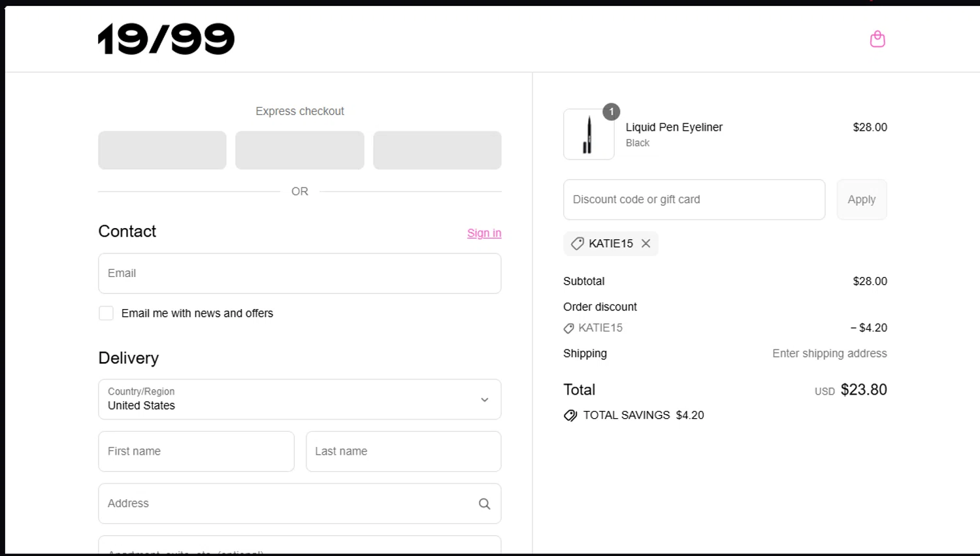Click the − $4.20 order discount value
Image resolution: width=980 pixels, height=556 pixels.
coord(869,328)
